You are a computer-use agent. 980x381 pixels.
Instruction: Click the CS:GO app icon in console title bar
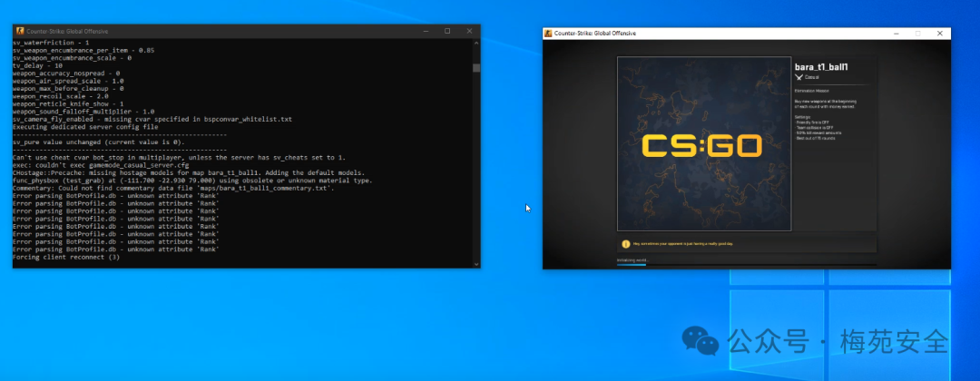click(20, 31)
